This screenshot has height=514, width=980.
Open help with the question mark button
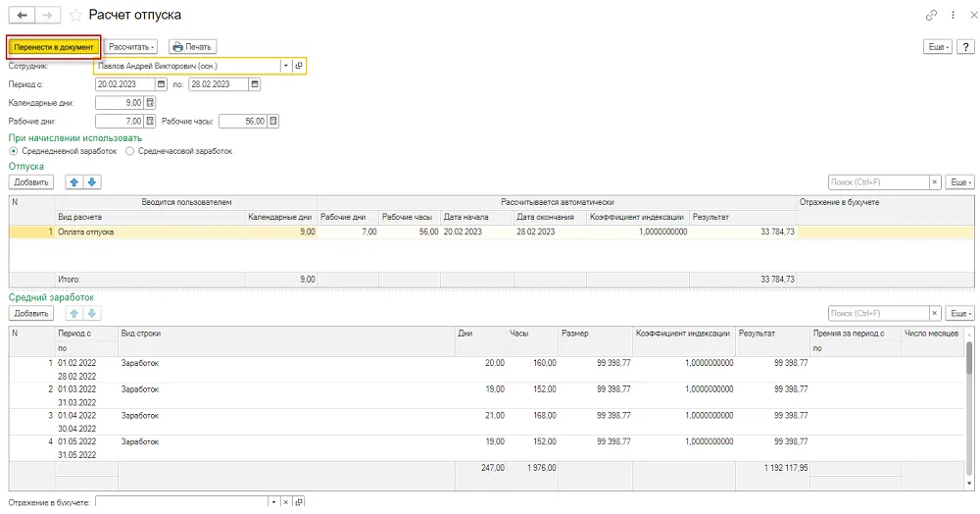(965, 47)
